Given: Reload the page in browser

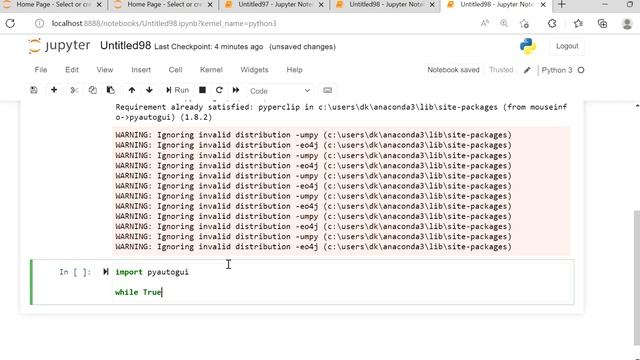Looking at the screenshot, I should coord(10,24).
